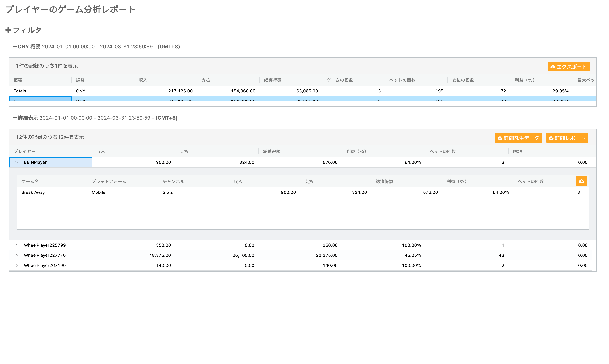This screenshot has height=364, width=609.
Task: Expand the WheelPlayer267190 row chevron
Action: coord(17,265)
